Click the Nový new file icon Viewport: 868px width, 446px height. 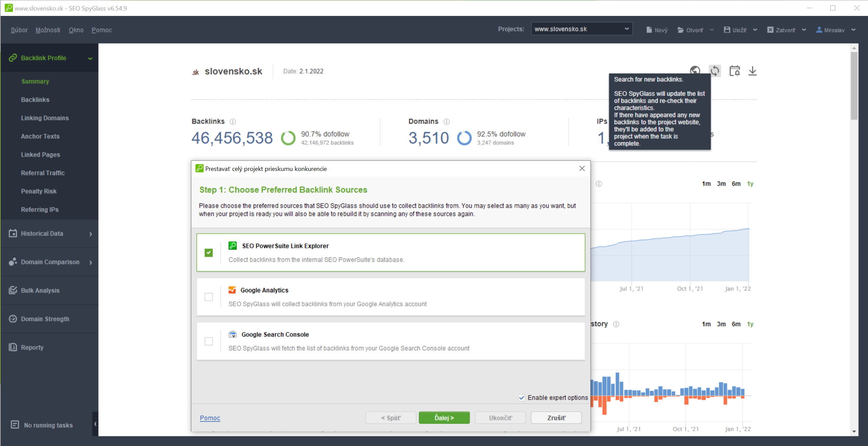[649, 30]
